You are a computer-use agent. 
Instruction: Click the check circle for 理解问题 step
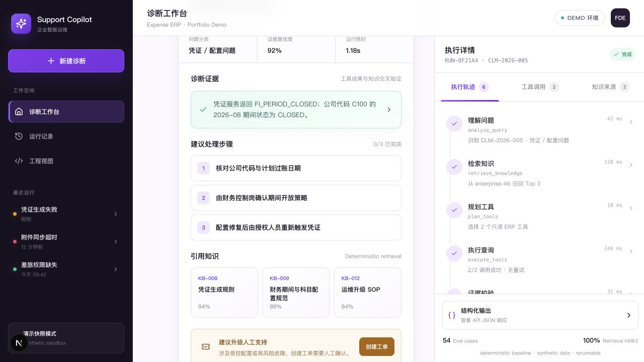pyautogui.click(x=454, y=123)
